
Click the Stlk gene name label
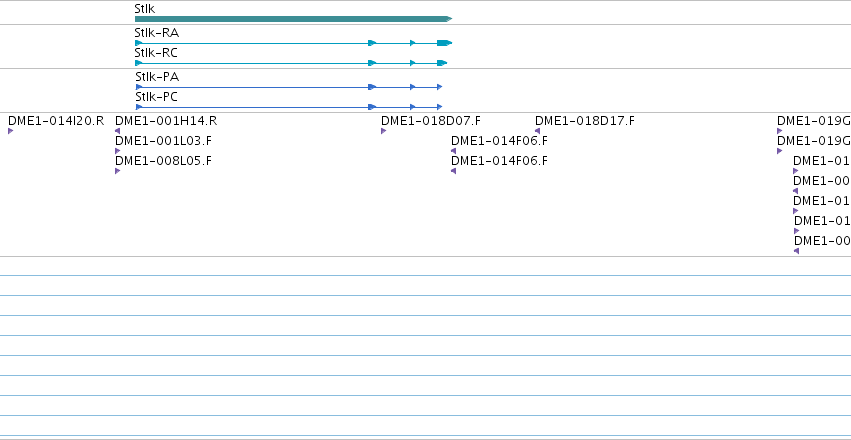tap(144, 9)
